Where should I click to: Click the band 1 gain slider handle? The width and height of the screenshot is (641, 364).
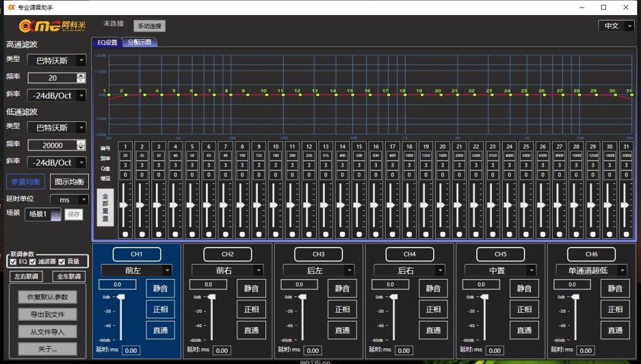click(125, 205)
